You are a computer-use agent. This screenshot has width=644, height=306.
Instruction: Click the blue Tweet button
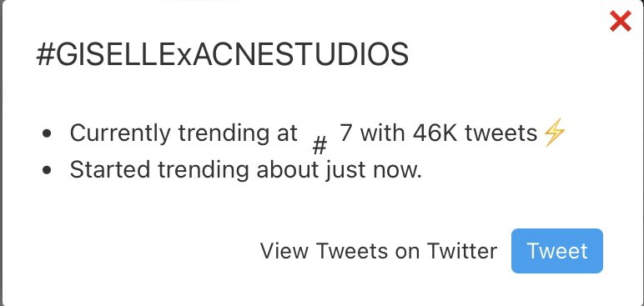click(557, 251)
